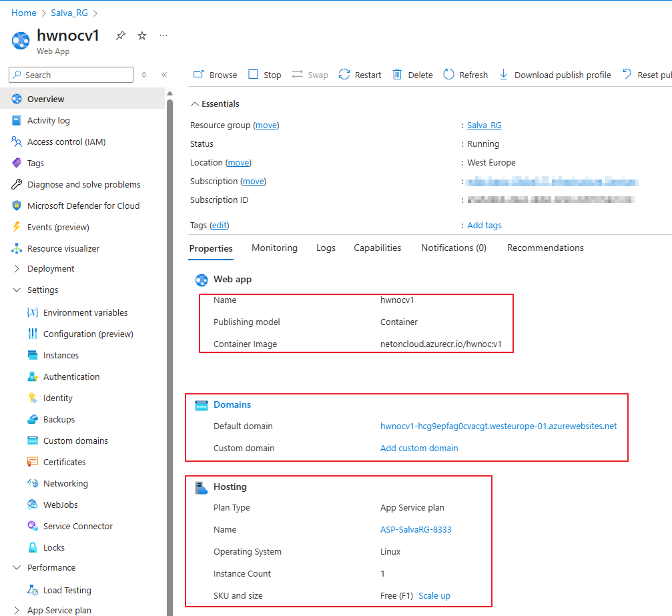Click the Delete trash can icon
Screen dimensions: 672x616
(398, 75)
